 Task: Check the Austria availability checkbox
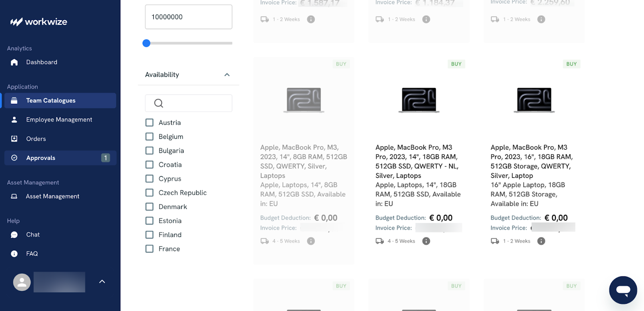pos(149,123)
